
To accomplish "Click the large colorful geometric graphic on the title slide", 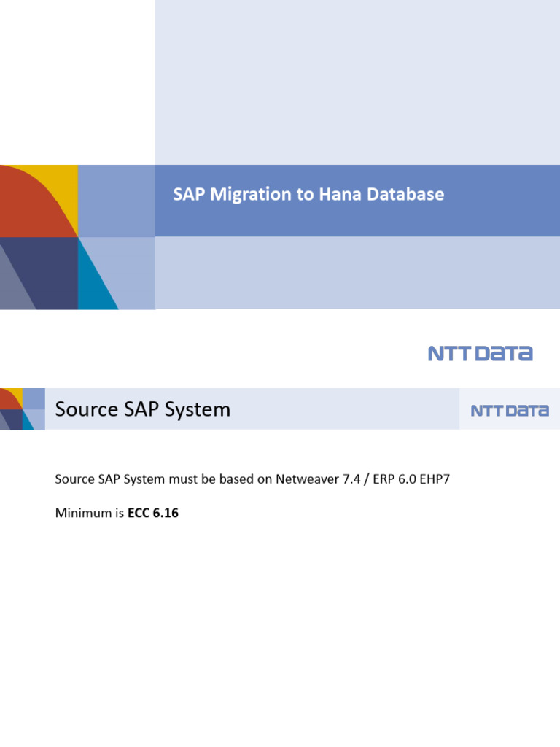I will coord(77,237).
